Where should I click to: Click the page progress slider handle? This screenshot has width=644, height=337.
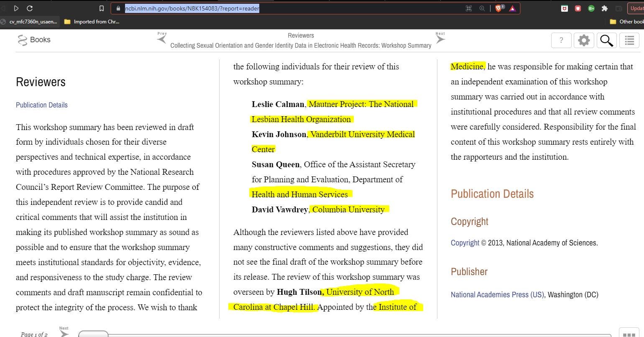click(93, 334)
